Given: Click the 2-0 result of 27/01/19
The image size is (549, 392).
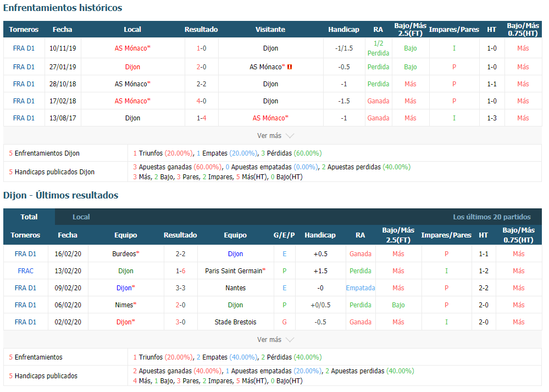Looking at the screenshot, I should [x=201, y=67].
